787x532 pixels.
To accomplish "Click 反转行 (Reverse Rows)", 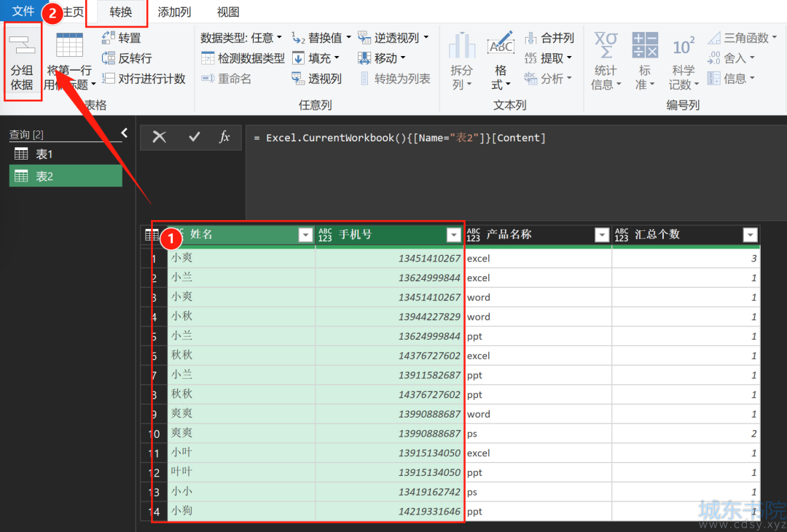I will [127, 58].
